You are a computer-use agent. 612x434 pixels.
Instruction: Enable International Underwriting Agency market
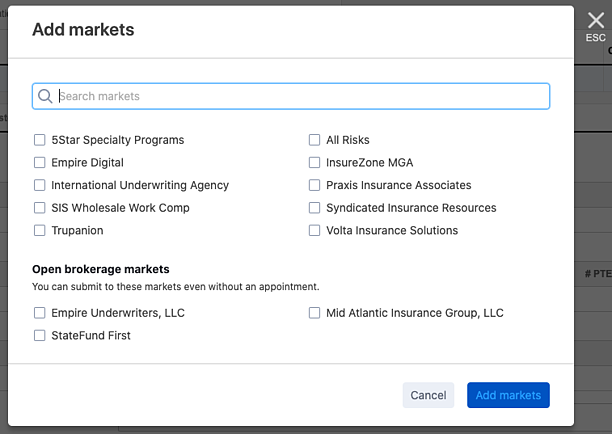pos(40,185)
